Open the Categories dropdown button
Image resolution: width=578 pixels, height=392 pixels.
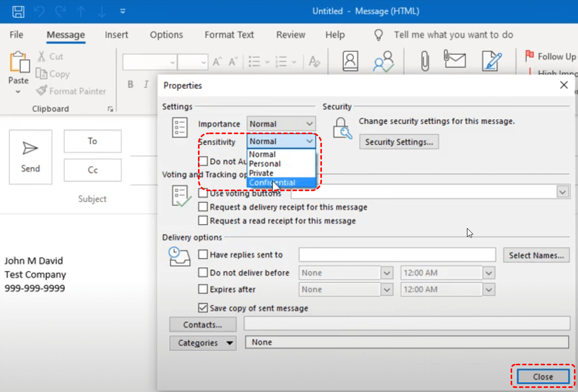click(x=203, y=343)
